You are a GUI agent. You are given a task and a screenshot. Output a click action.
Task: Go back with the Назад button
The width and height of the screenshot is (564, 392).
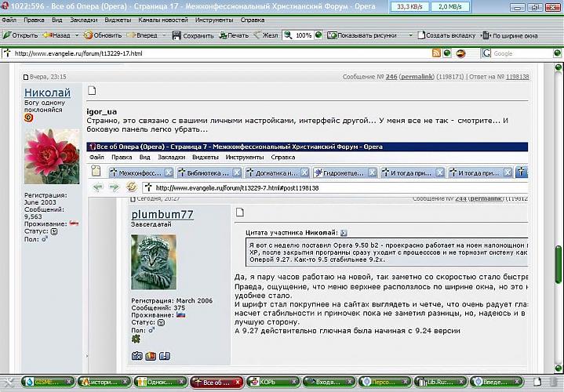[x=56, y=35]
